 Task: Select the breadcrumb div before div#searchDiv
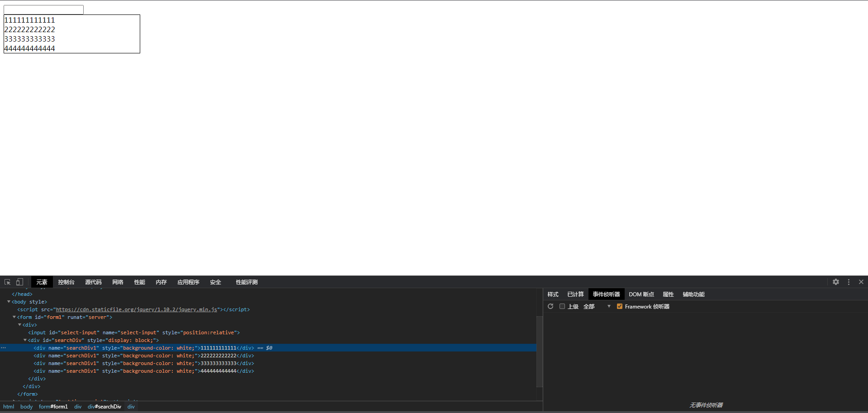point(78,407)
